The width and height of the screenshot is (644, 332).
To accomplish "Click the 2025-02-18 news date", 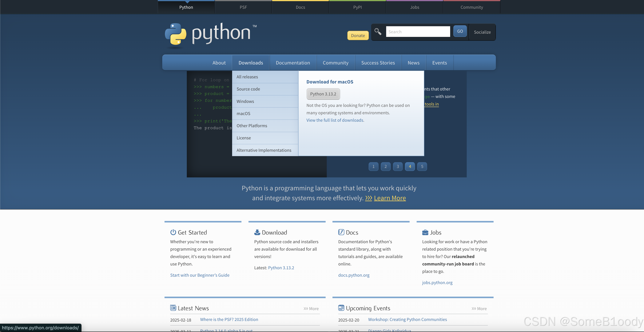I will [x=181, y=320].
